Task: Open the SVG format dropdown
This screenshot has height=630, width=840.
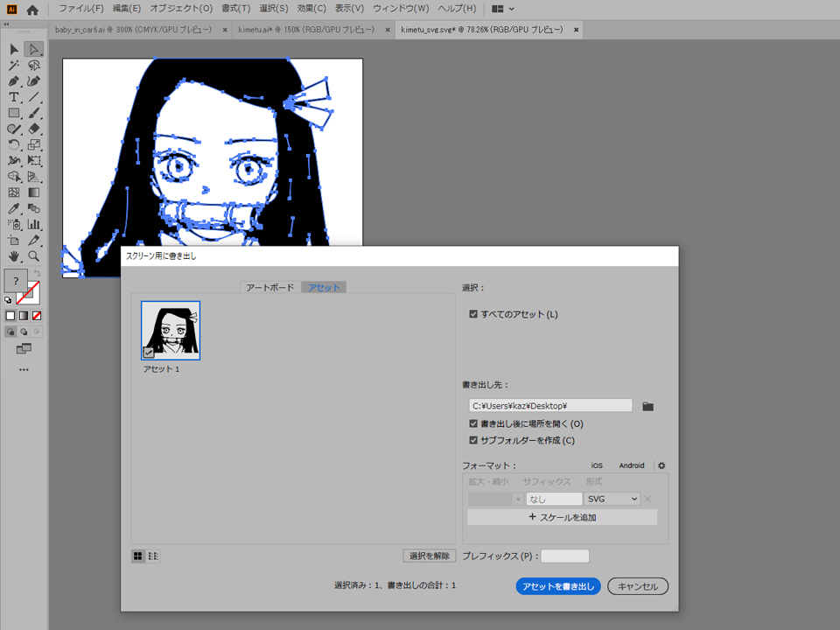Action: [x=612, y=499]
